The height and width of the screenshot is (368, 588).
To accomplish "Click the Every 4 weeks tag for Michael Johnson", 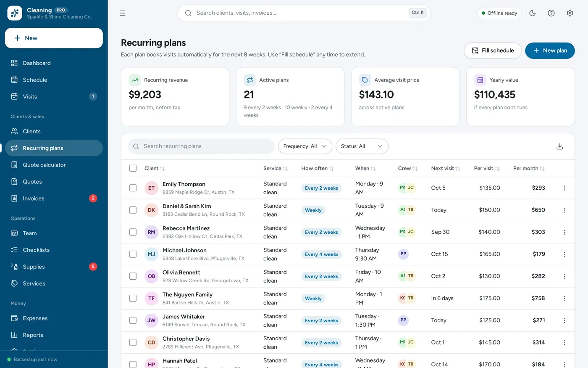I will tap(322, 254).
